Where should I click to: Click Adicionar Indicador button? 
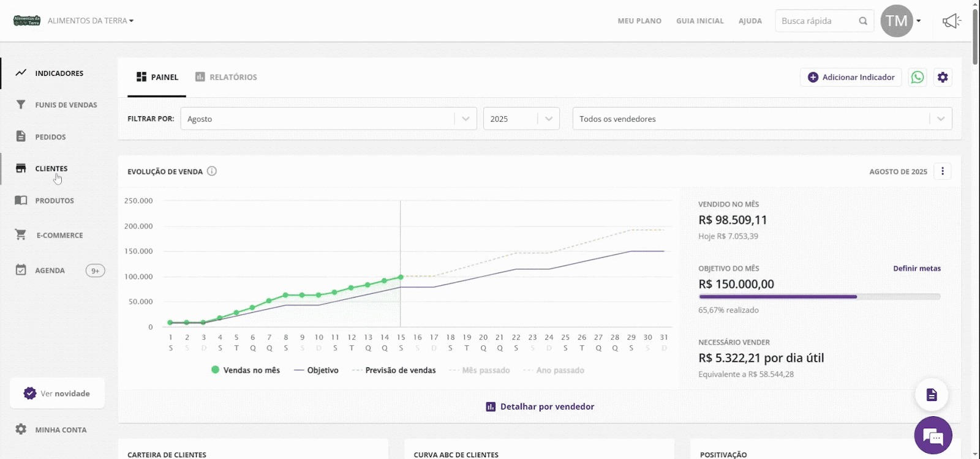851,77
